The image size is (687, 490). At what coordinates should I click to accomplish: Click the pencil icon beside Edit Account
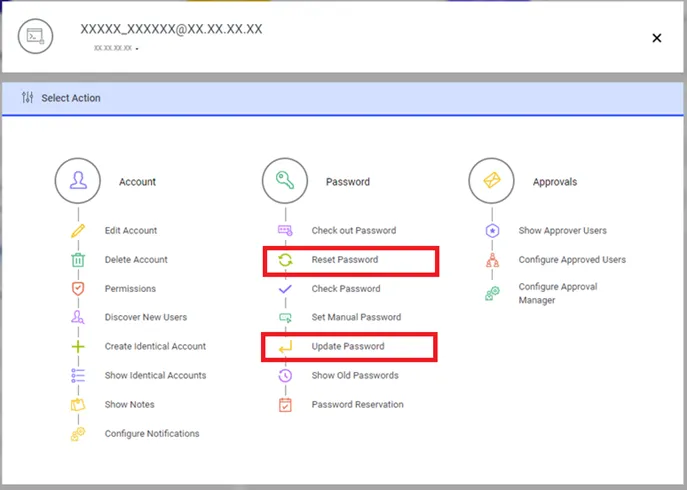click(x=78, y=231)
